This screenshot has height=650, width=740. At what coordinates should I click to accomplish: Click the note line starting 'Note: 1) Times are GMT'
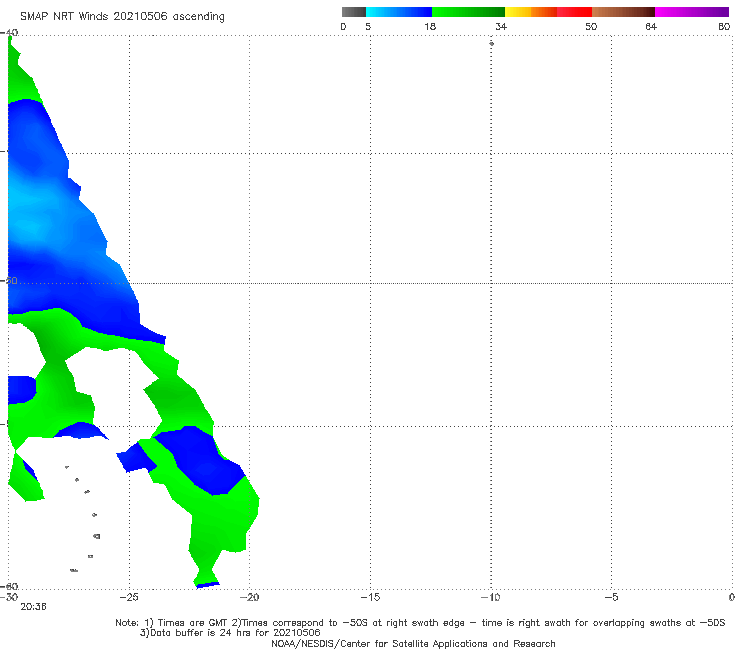pyautogui.click(x=420, y=623)
